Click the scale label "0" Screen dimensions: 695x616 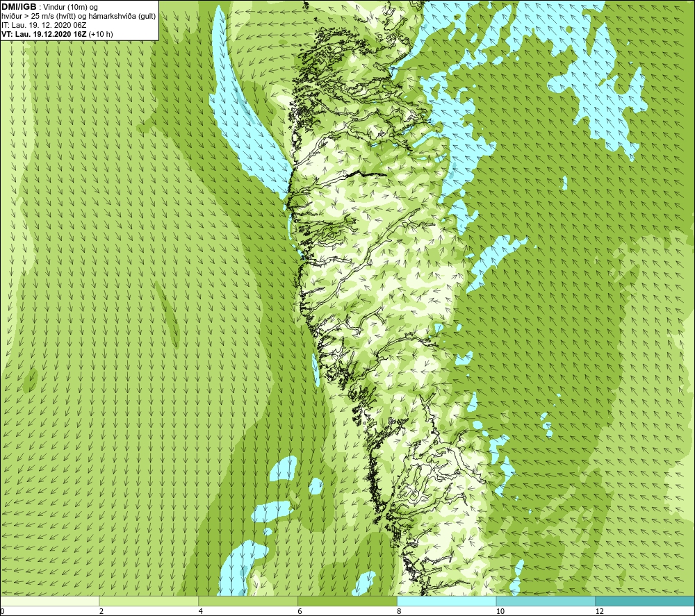tap(2, 611)
